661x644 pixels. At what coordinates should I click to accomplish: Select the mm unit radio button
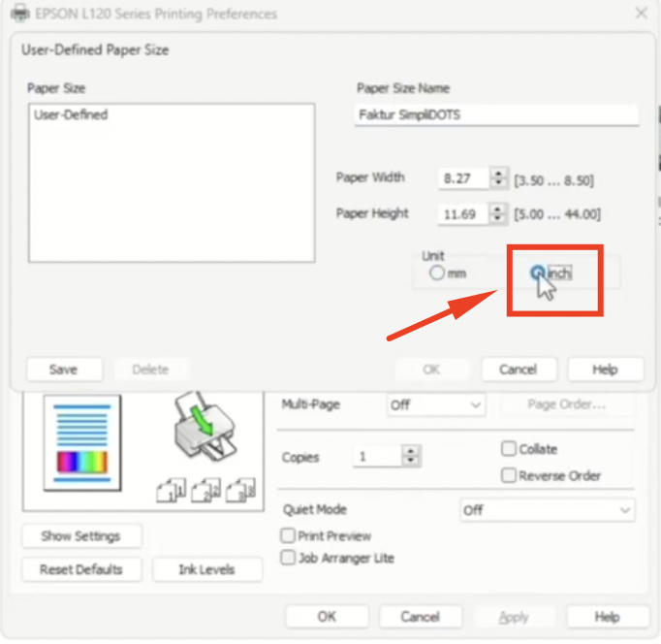pos(437,274)
